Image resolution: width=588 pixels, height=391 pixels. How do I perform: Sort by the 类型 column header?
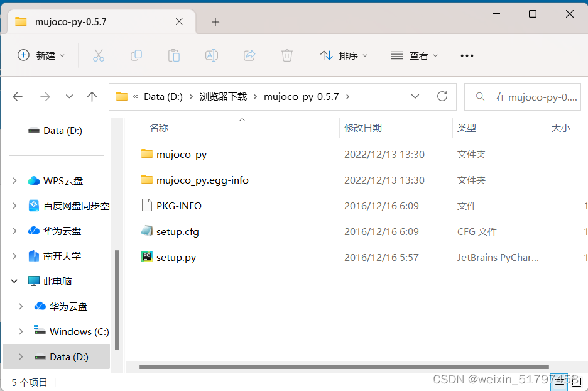(x=467, y=128)
